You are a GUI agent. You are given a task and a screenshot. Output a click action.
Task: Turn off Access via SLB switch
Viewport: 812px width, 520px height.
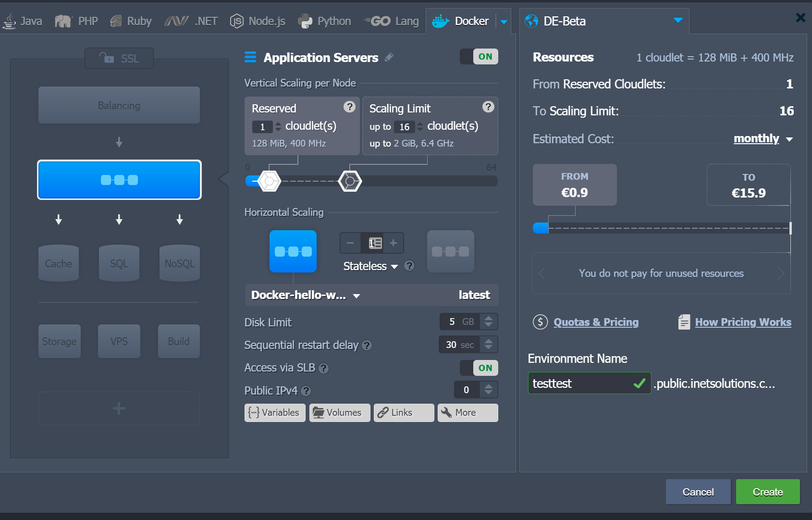click(479, 368)
